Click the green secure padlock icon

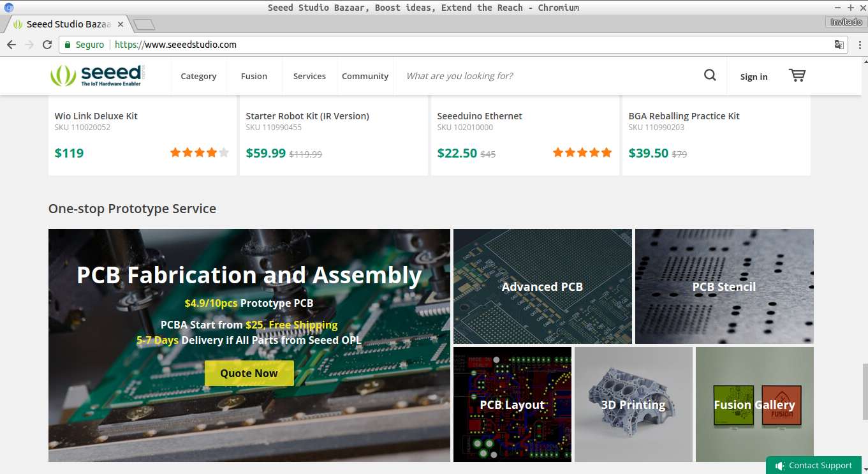pos(68,45)
